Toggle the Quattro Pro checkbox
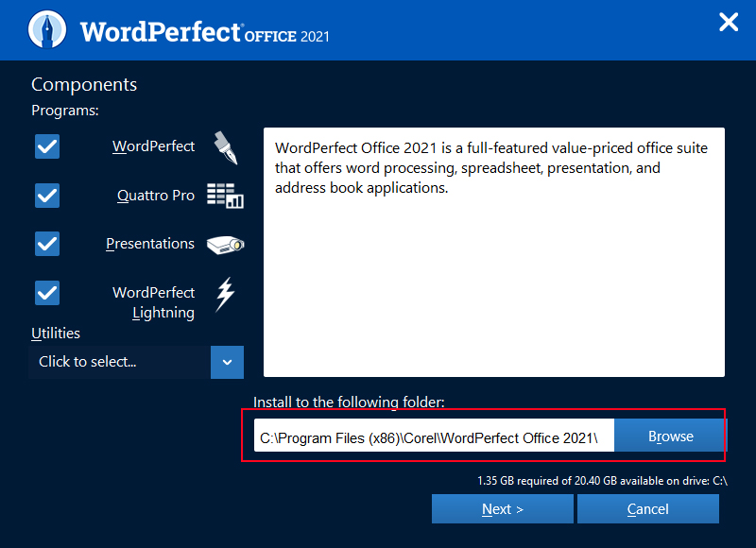Screen dimensions: 756x548 coord(47,196)
